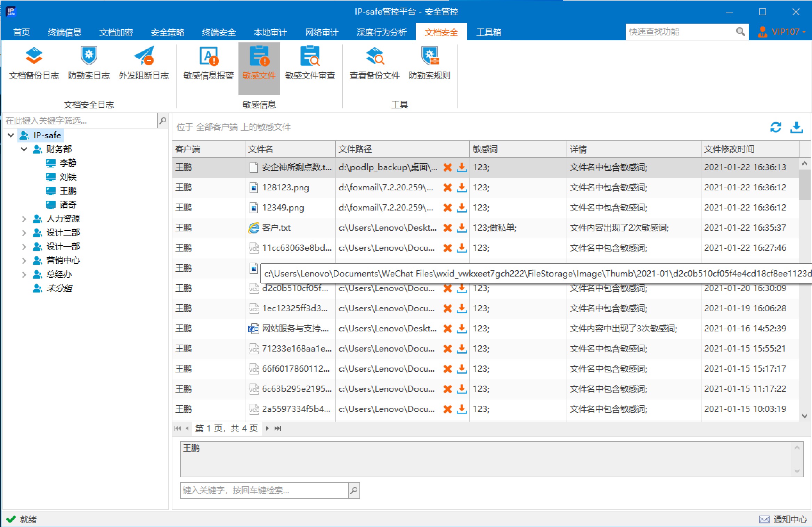Go to the next page of results
This screenshot has height=527, width=812.
pos(267,428)
